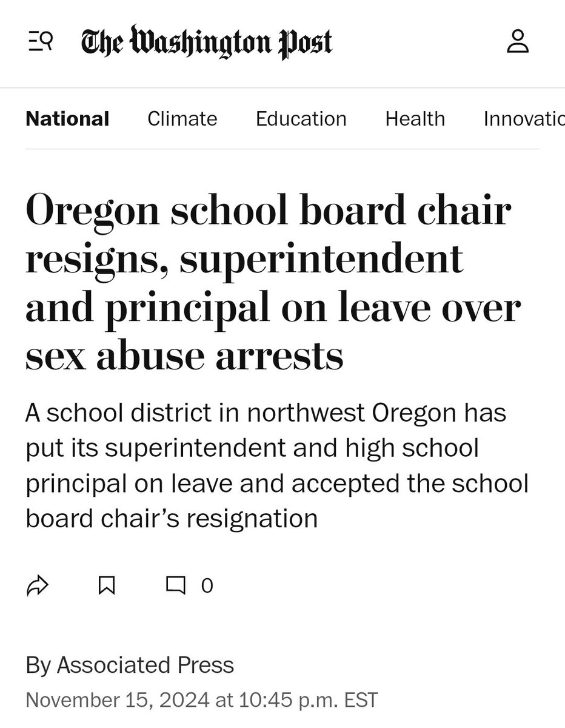Share this article using the arrow icon

(38, 585)
